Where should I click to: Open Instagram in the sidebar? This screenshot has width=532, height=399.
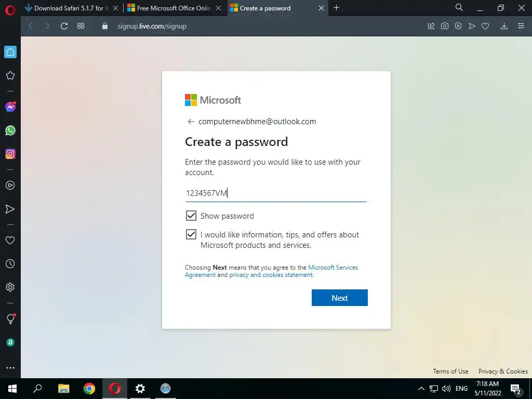(x=10, y=154)
